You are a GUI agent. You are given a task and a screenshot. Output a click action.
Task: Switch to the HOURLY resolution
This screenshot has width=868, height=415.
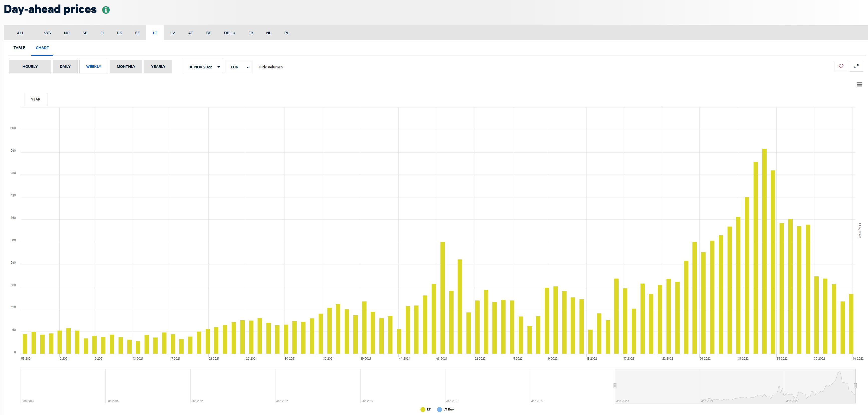[30, 66]
